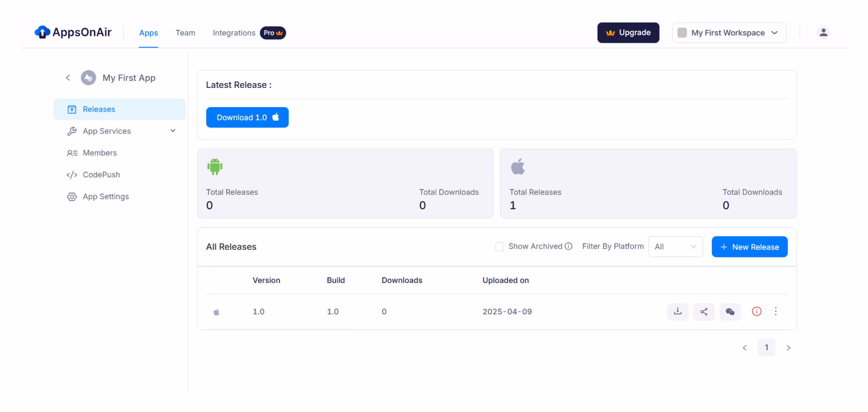
Task: Click the user profile avatar icon
Action: (823, 33)
